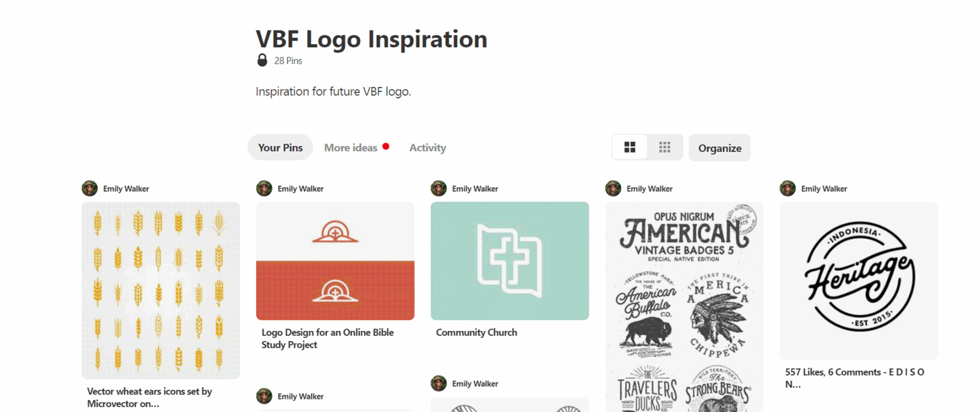Click the Organize button
This screenshot has width=980, height=412.
(x=719, y=148)
